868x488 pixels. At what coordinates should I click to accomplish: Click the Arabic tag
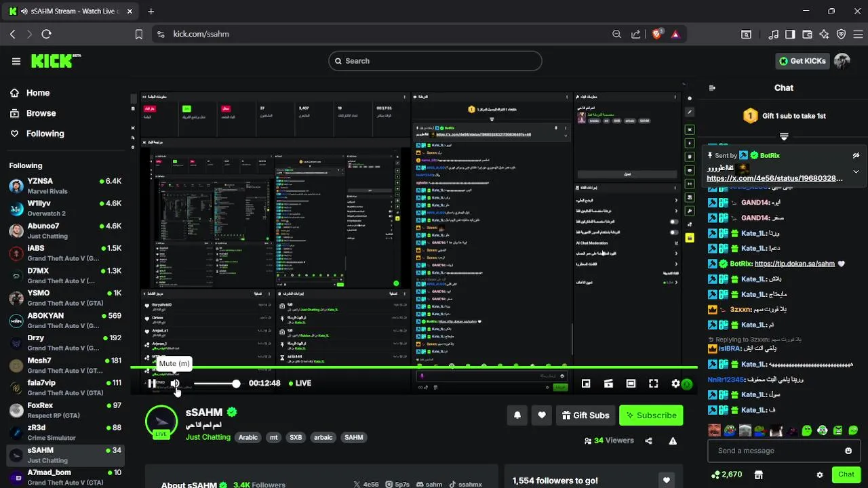click(248, 437)
